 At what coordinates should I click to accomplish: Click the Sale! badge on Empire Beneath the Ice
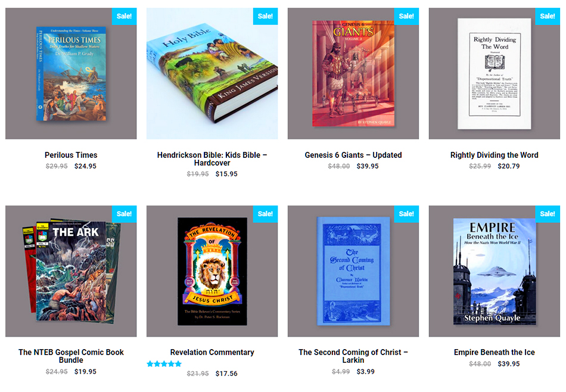[548, 214]
